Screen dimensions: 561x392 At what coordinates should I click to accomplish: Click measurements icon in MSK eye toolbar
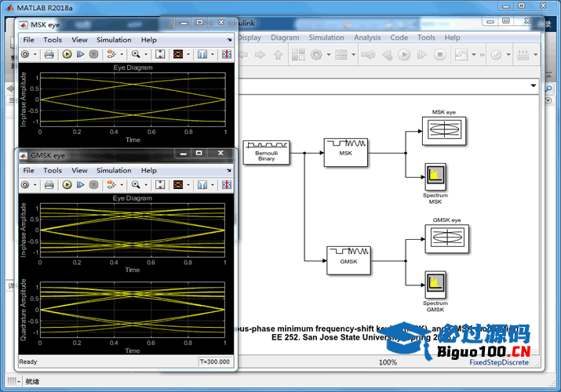click(x=202, y=54)
